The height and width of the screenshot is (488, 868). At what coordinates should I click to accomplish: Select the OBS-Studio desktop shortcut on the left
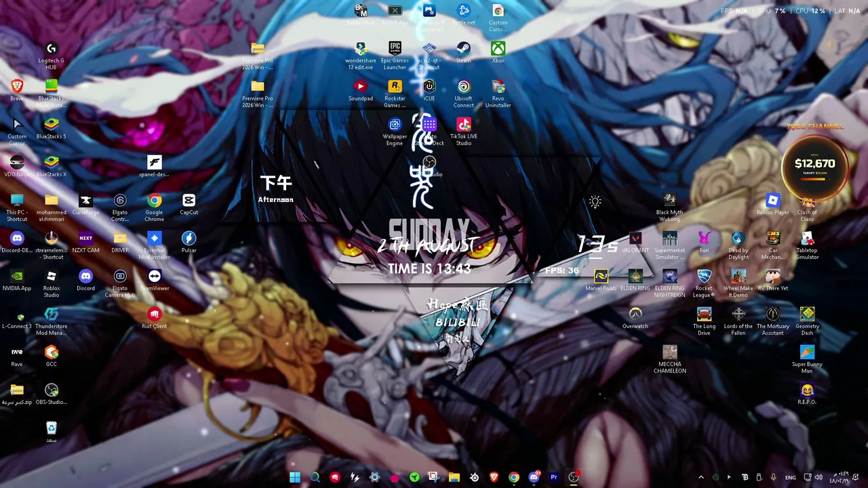[x=52, y=394]
